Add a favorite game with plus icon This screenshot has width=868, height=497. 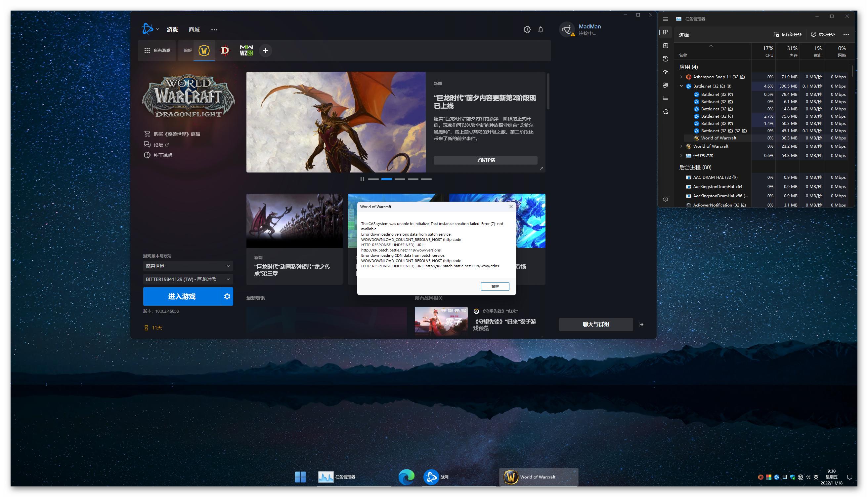click(265, 51)
